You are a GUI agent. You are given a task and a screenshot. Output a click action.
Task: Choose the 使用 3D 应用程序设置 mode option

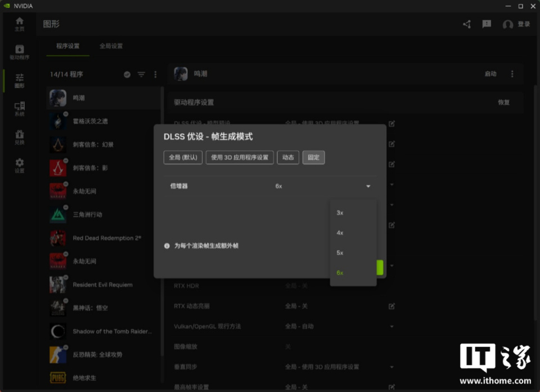pyautogui.click(x=240, y=157)
